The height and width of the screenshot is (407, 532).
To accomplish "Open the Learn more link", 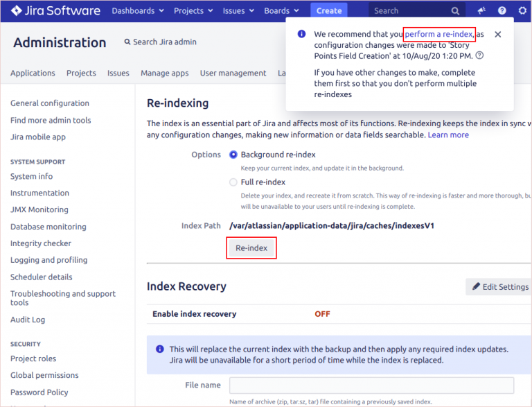I will 448,135.
